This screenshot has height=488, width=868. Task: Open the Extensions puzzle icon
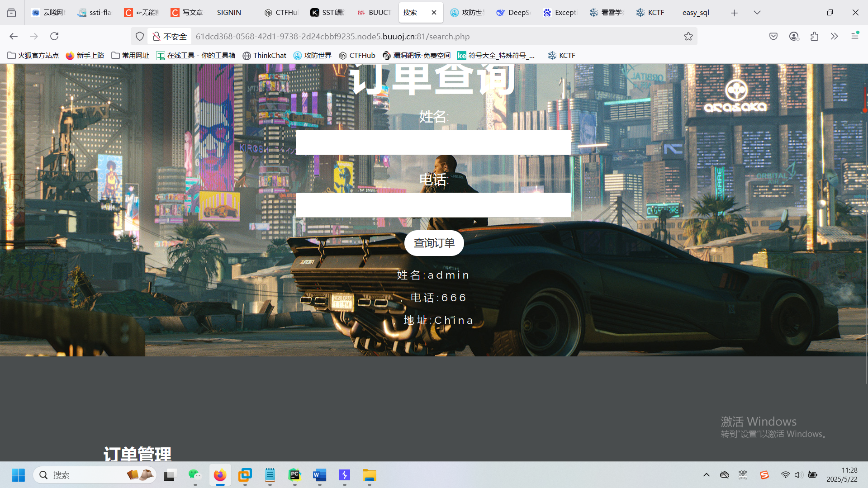(814, 36)
